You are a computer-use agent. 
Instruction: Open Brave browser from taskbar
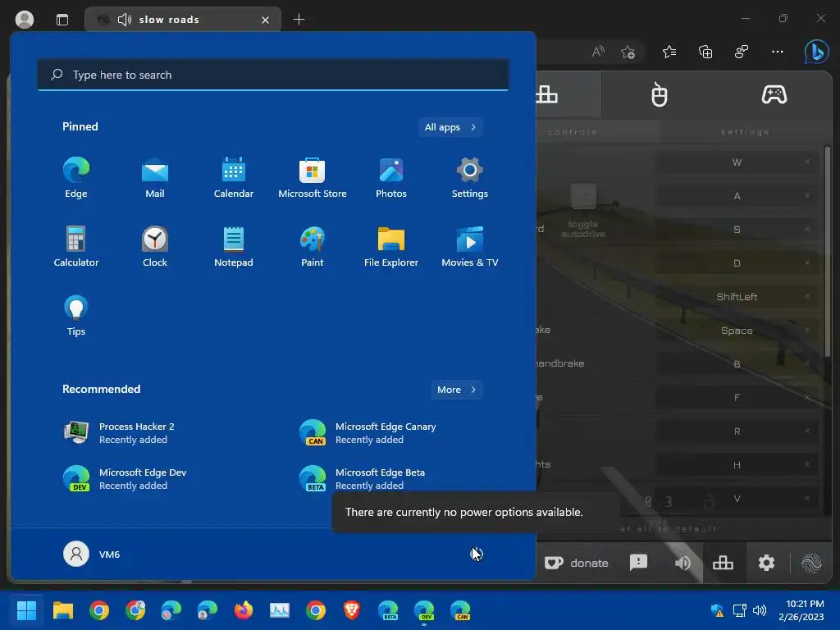(x=351, y=610)
